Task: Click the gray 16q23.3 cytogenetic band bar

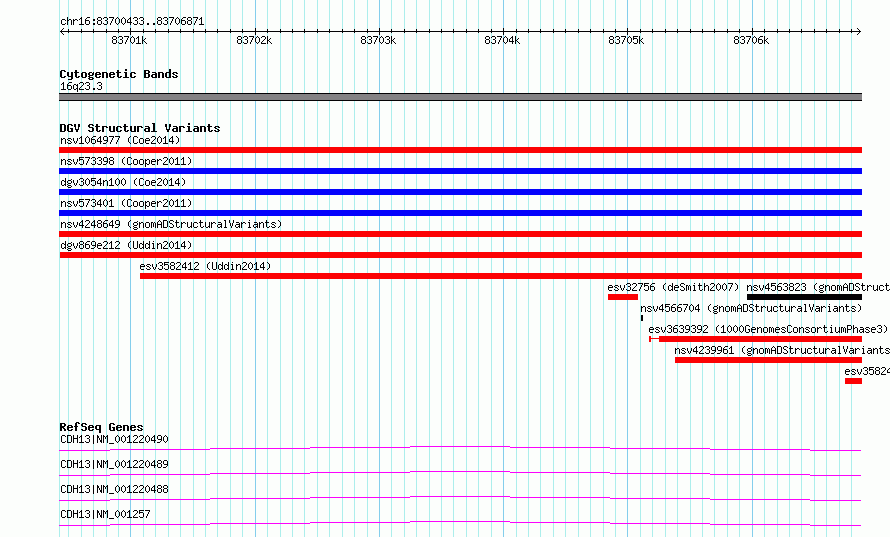Action: [x=460, y=97]
